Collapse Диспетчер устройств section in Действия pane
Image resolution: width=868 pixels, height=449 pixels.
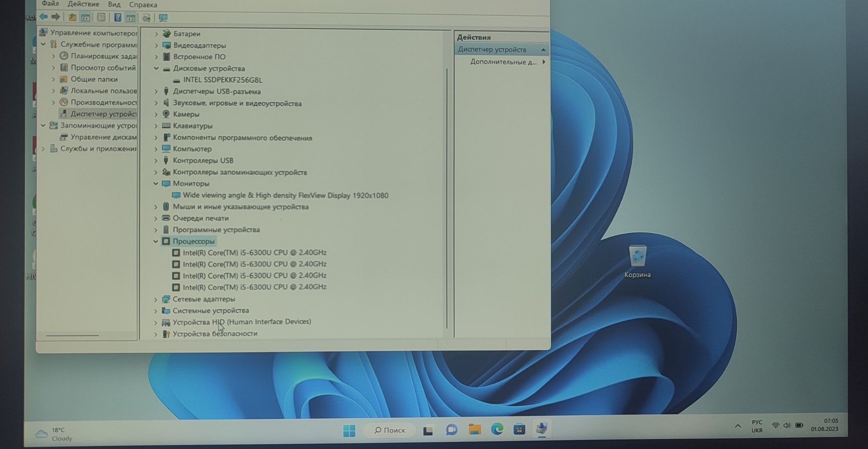543,50
